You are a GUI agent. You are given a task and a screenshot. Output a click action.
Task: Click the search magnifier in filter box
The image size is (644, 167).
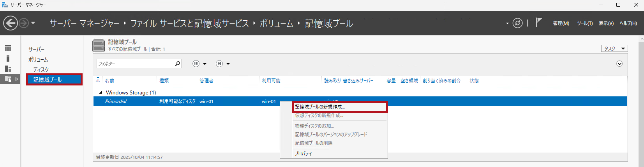pos(178,64)
